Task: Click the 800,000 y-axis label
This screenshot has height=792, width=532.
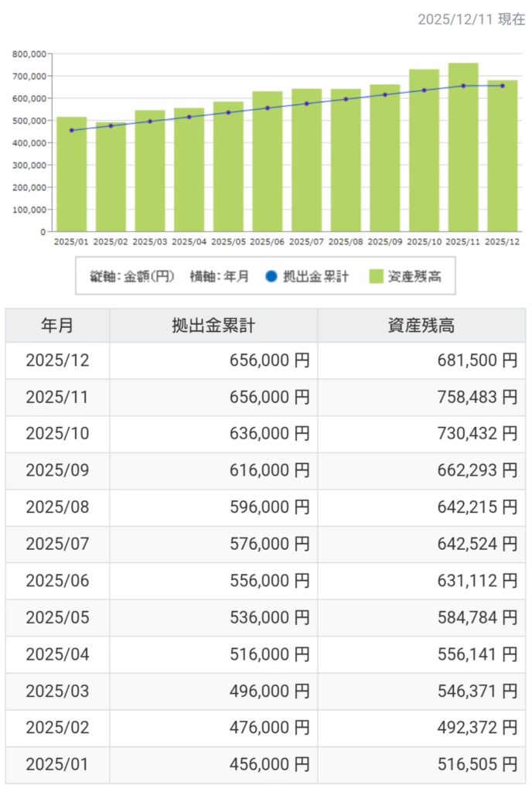Action: pyautogui.click(x=29, y=54)
